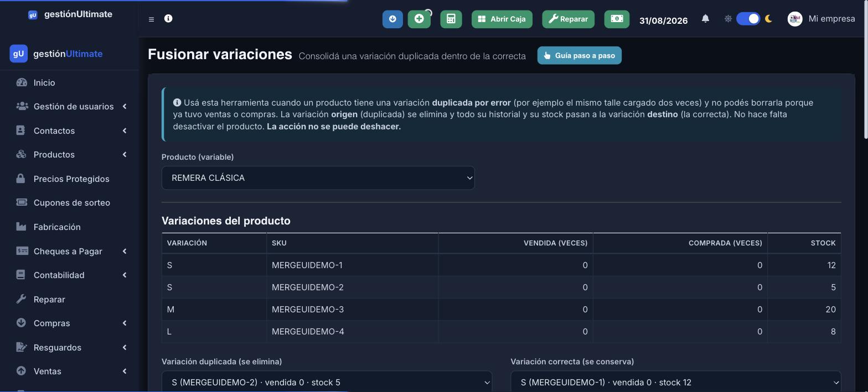Click the Precios Protegidos lock icon
868x392 pixels.
(21, 179)
